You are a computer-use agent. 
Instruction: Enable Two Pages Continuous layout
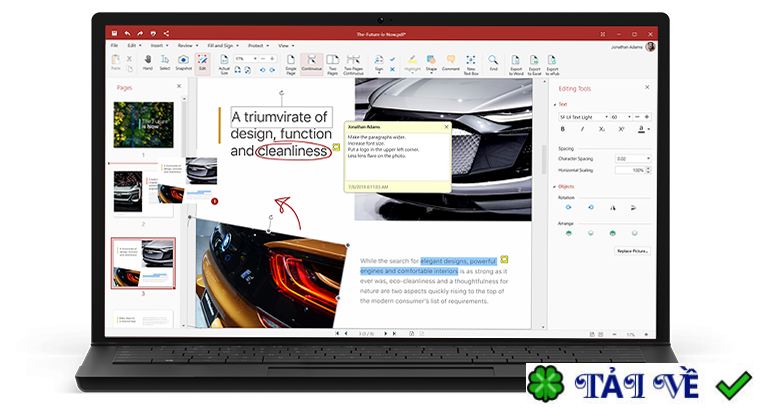coord(353,64)
